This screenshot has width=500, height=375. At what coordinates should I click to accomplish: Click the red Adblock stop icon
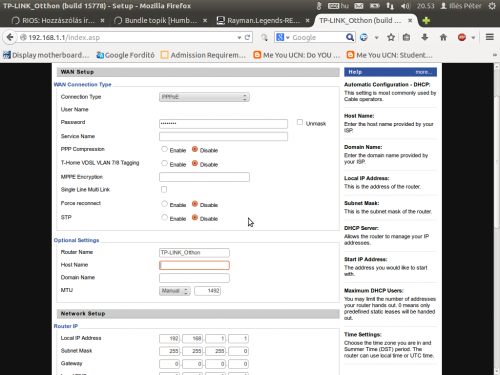click(x=462, y=37)
